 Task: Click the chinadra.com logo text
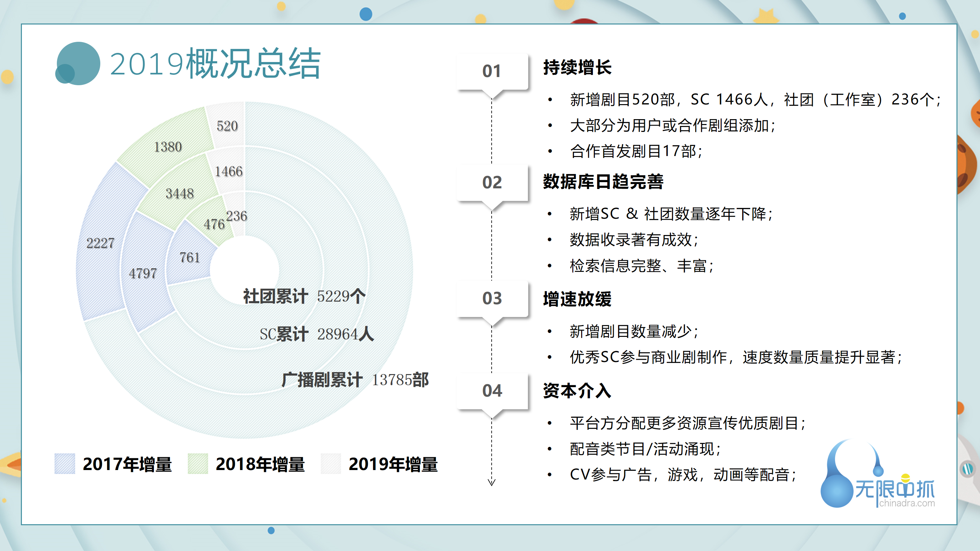click(x=907, y=503)
